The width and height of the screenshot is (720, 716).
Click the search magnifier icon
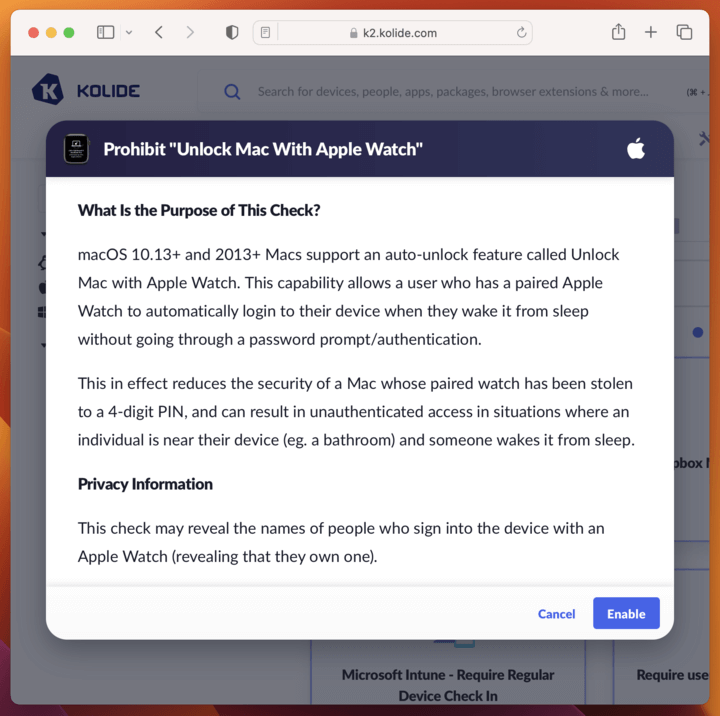pyautogui.click(x=232, y=92)
